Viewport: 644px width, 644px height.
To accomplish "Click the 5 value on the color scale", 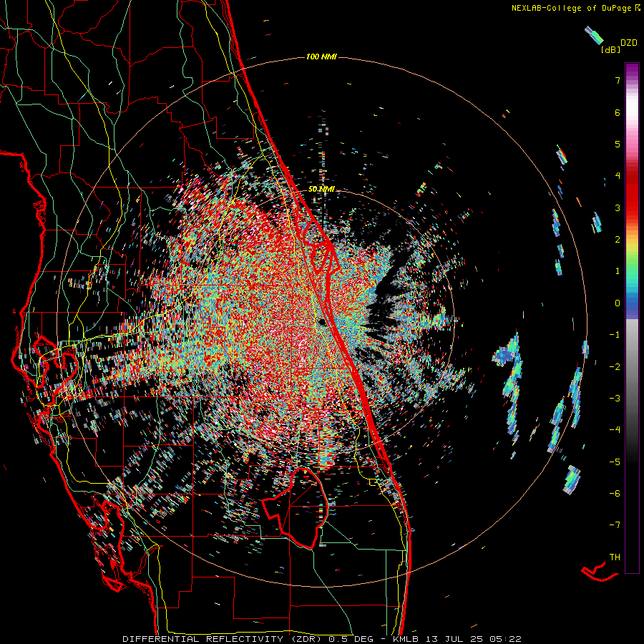I will (618, 144).
